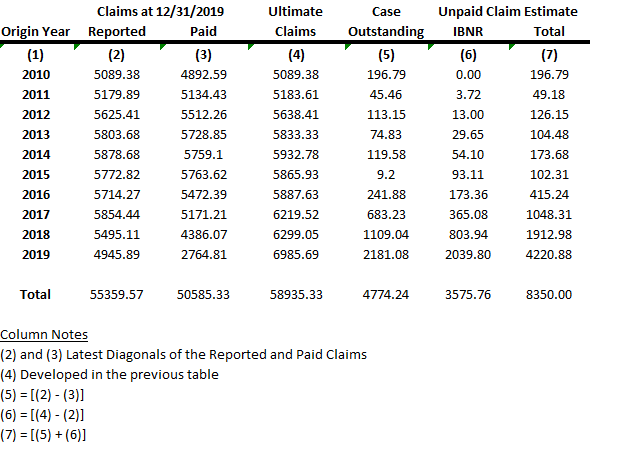Screen dimensions: 618x453
Task: Select the total unpaid value 8350.00
Action: [x=548, y=295]
